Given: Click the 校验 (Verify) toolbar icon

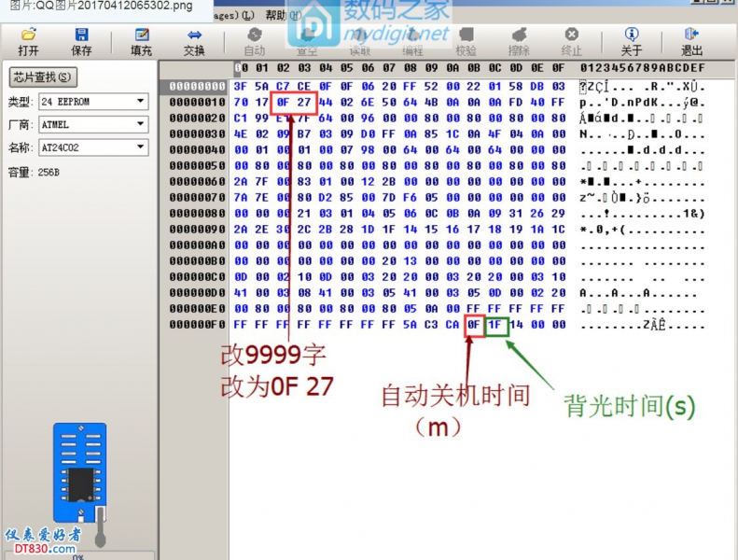Looking at the screenshot, I should tap(465, 42).
